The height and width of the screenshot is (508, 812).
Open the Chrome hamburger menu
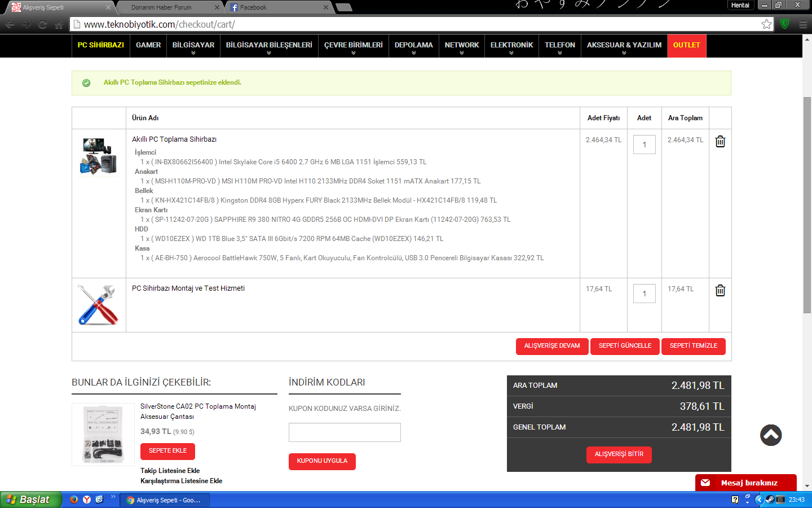point(803,24)
